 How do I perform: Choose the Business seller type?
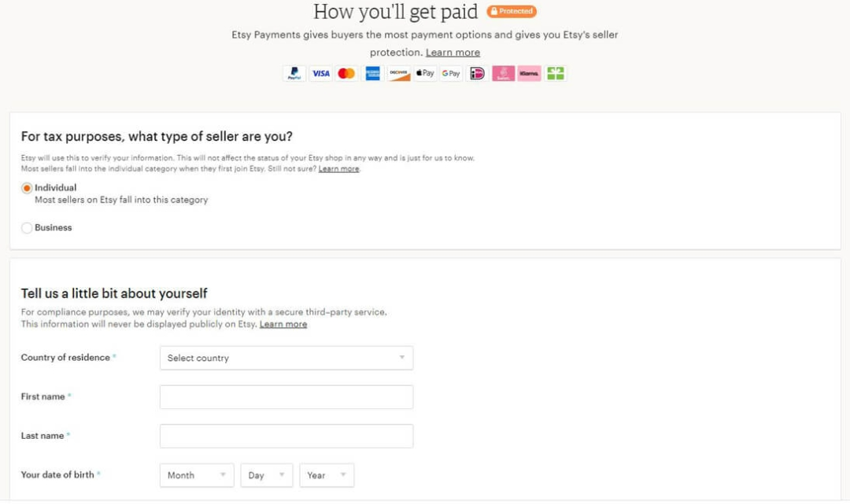[x=26, y=227]
